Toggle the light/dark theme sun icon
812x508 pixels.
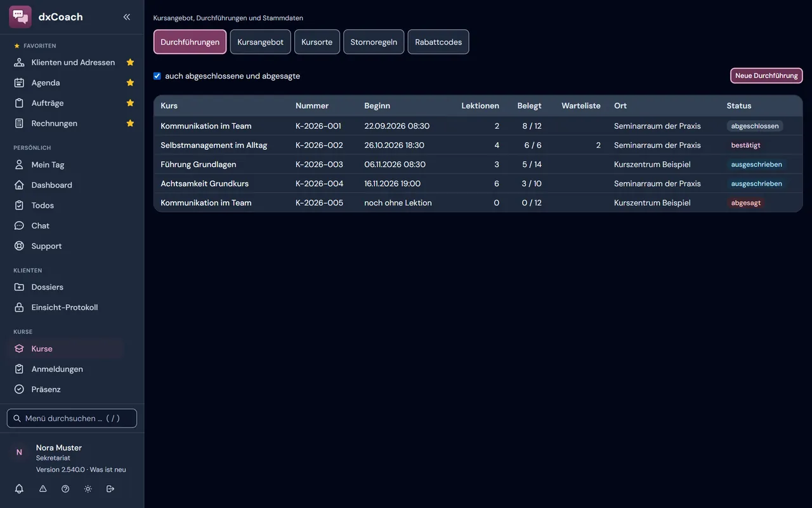point(88,489)
